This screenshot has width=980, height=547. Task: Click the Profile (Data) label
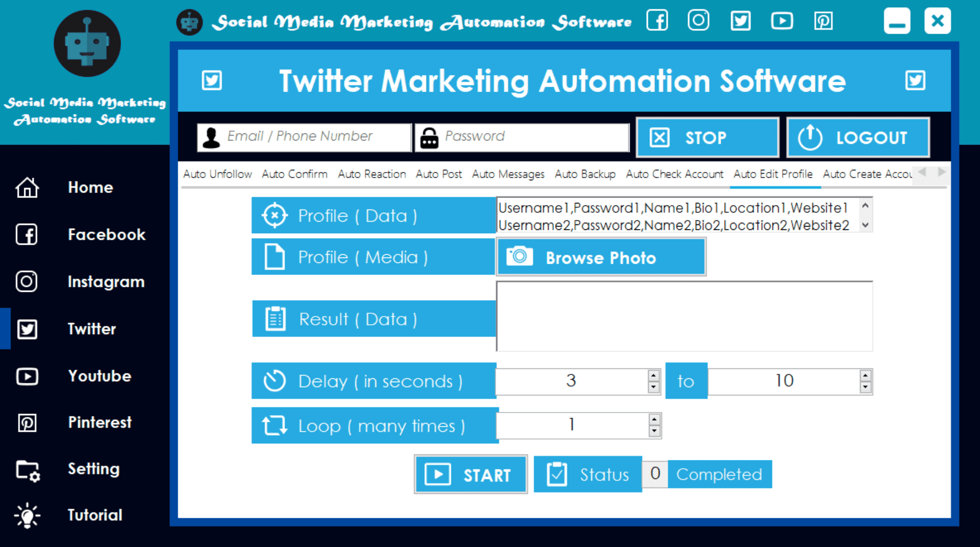374,215
